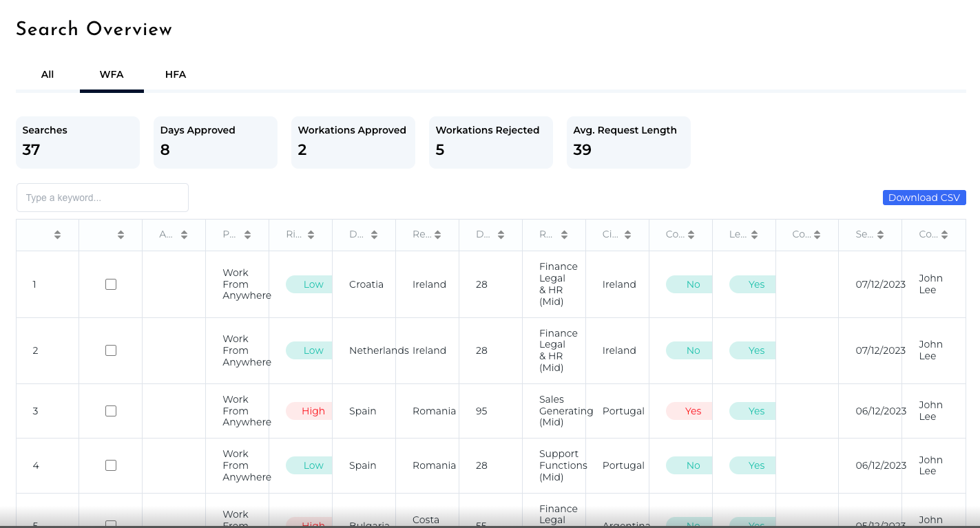Click the Workations Rejected stat card
This screenshot has width=980, height=528.
point(490,142)
